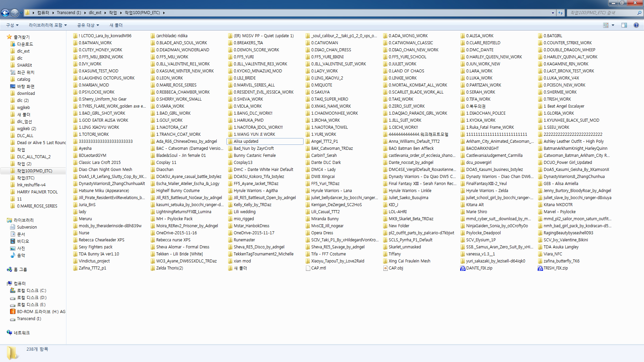Toggle the preview pane icon

624,25
